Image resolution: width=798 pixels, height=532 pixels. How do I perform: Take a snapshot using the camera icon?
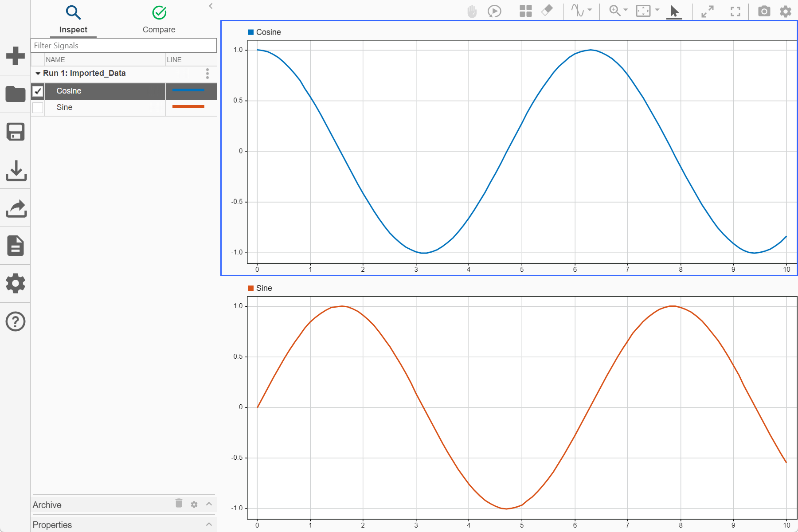tap(764, 11)
